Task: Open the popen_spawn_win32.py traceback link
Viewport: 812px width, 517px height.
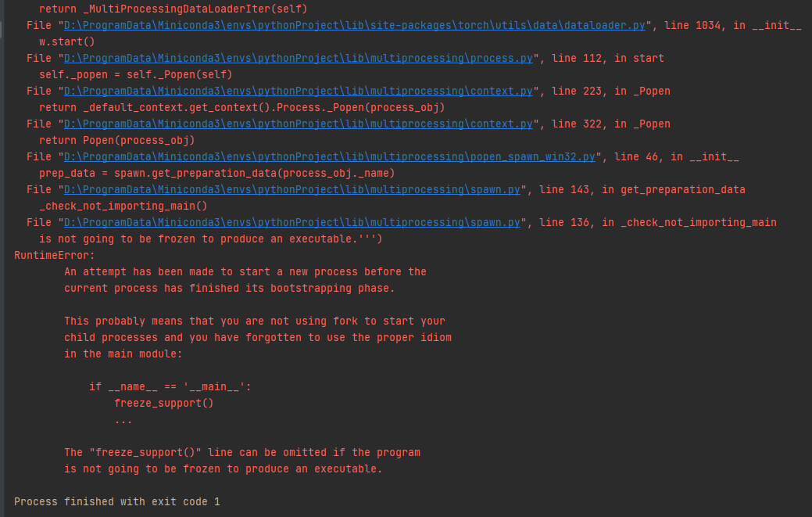Action: tap(329, 156)
